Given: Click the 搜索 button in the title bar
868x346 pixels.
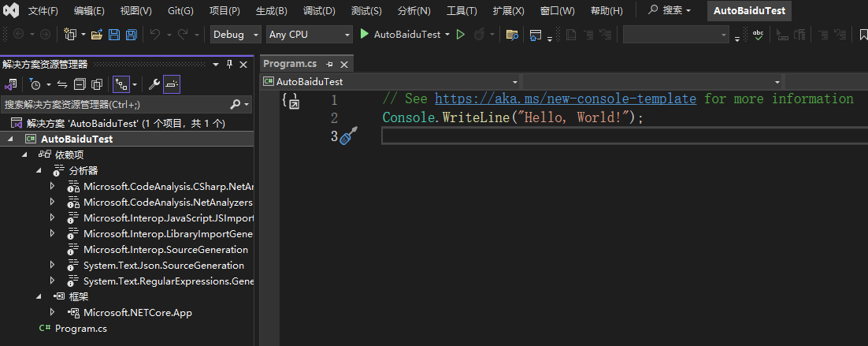Looking at the screenshot, I should click(x=670, y=10).
